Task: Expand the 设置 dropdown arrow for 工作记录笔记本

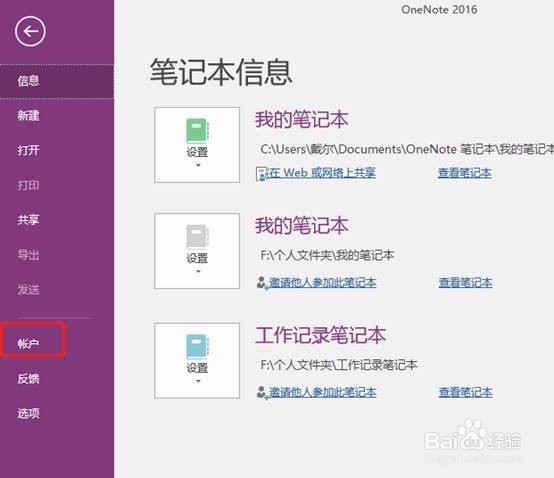Action: 198,381
